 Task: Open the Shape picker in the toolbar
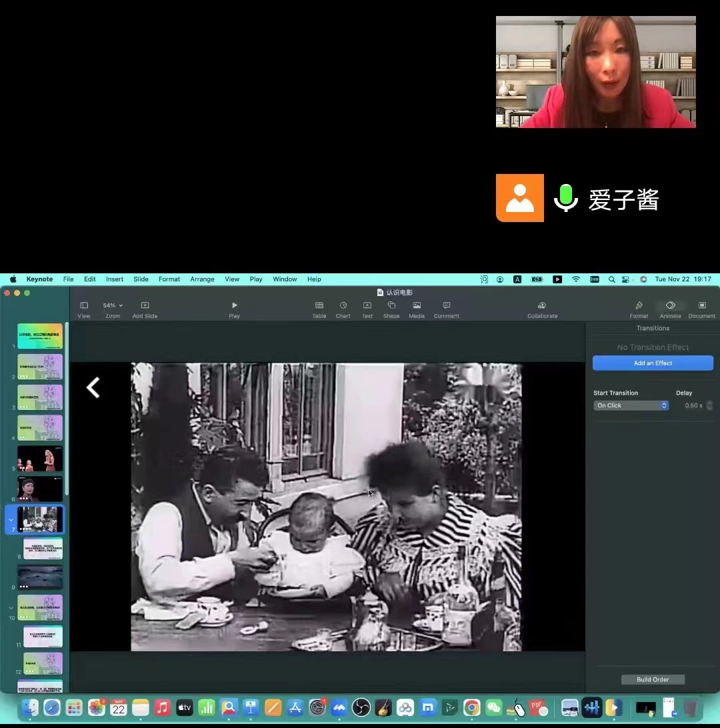pyautogui.click(x=391, y=306)
